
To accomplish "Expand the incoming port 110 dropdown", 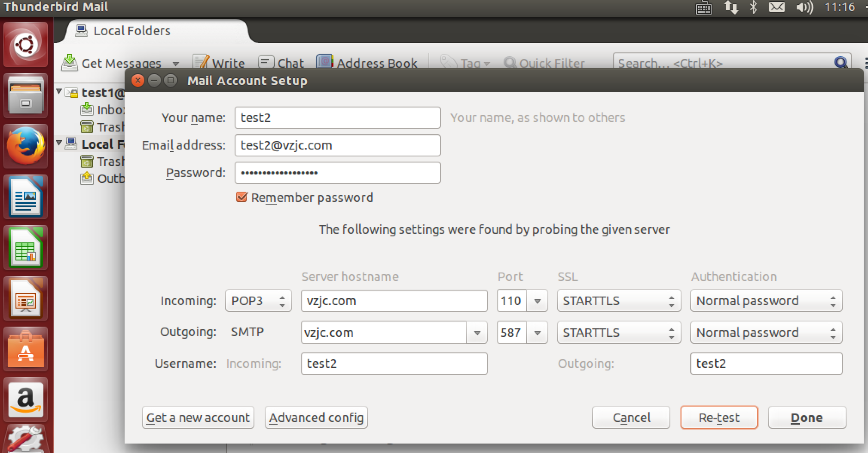I will click(537, 301).
